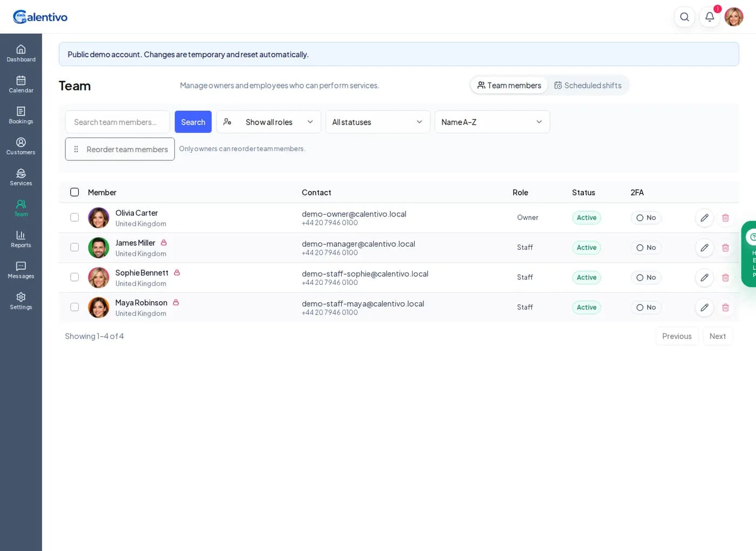Click the Contact column header
The height and width of the screenshot is (551, 756).
tap(316, 192)
